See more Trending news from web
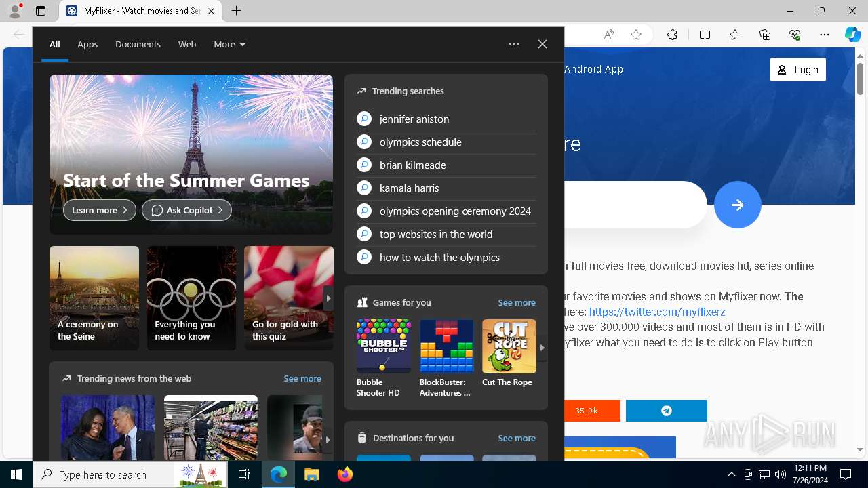 coord(302,378)
